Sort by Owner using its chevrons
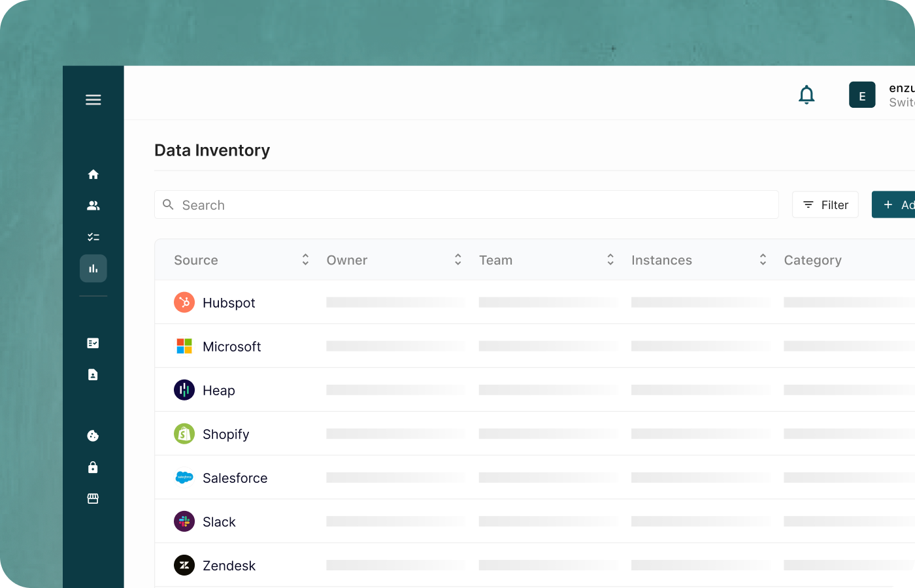This screenshot has height=588, width=915. click(457, 259)
